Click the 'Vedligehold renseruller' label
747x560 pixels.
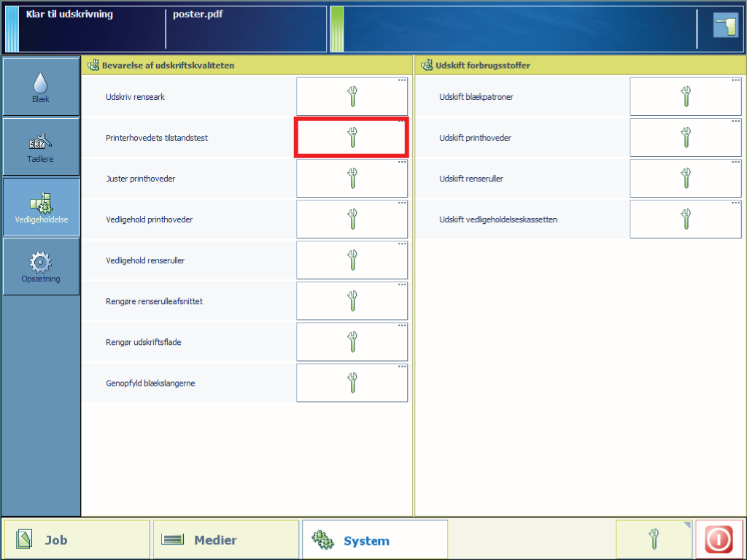[x=145, y=261]
